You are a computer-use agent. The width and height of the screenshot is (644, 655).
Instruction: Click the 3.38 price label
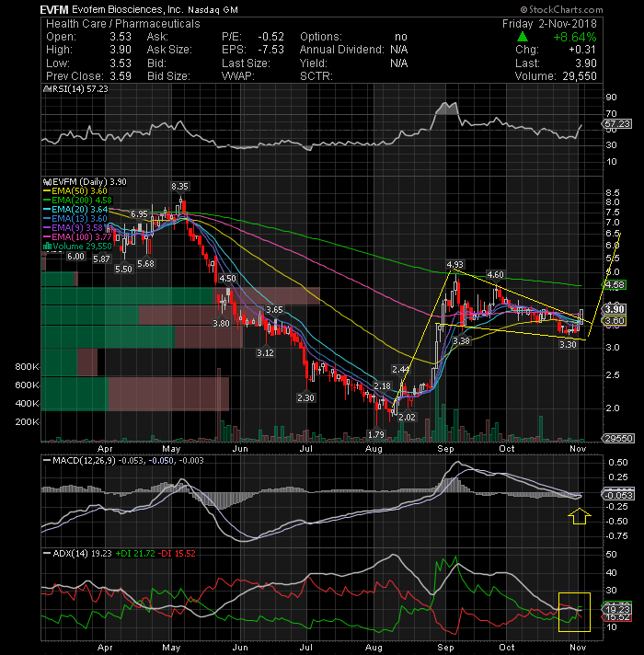pyautogui.click(x=461, y=341)
